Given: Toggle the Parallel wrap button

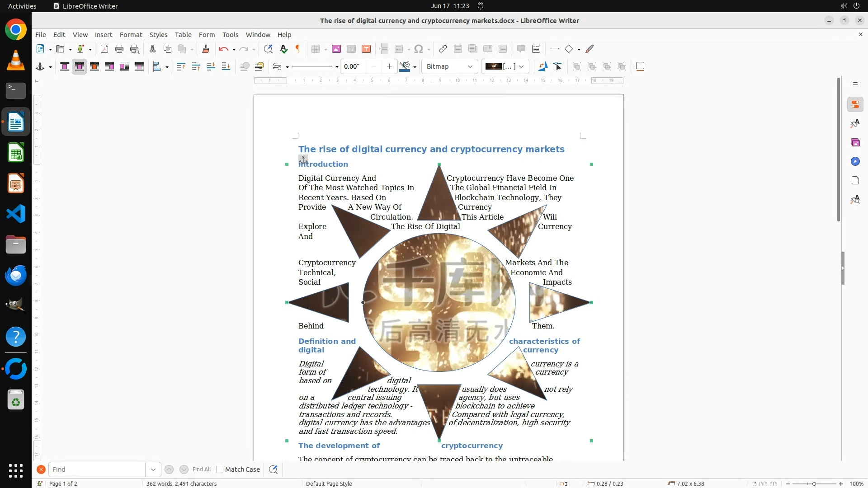Looking at the screenshot, I should point(80,67).
